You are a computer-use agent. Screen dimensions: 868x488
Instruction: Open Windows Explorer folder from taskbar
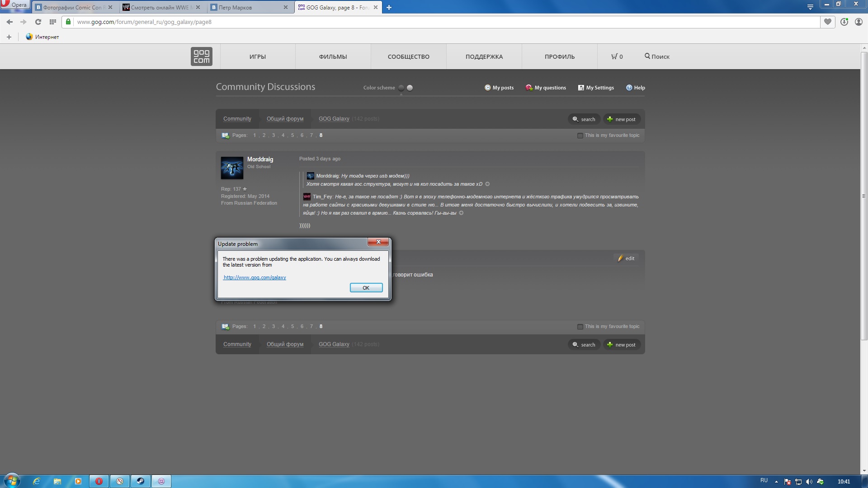[57, 481]
